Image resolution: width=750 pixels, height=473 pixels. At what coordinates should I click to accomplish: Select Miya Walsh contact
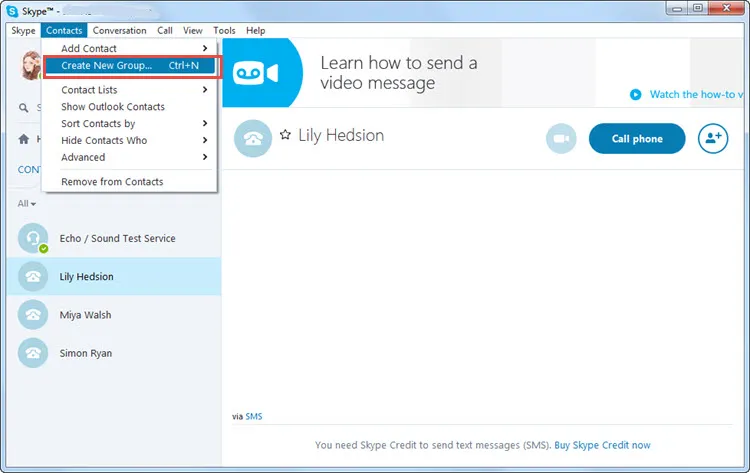click(114, 315)
